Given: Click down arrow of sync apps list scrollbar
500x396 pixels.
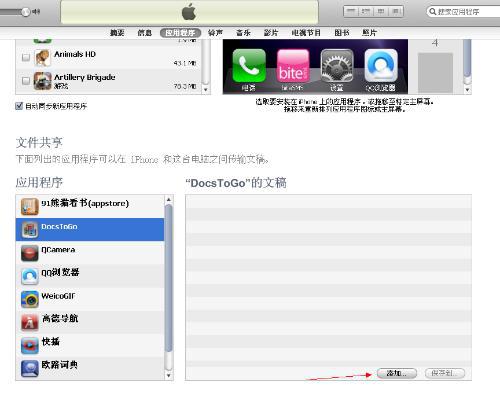Looking at the screenshot, I should pyautogui.click(x=206, y=89).
